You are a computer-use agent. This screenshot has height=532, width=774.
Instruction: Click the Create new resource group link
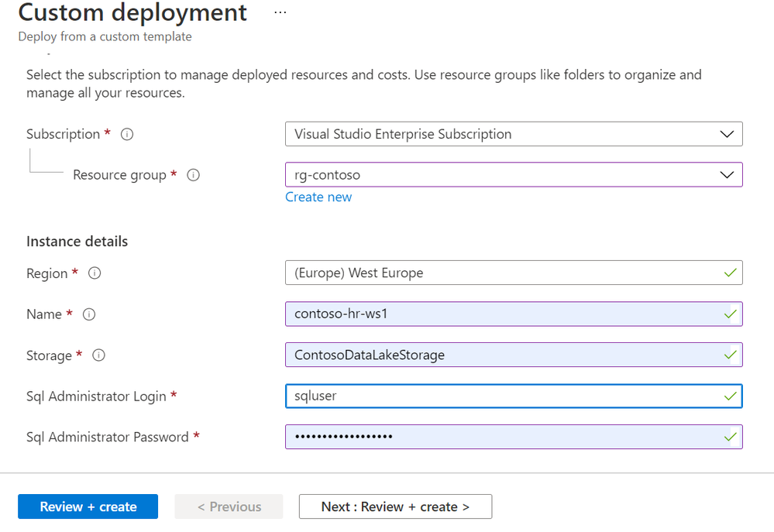(x=318, y=197)
